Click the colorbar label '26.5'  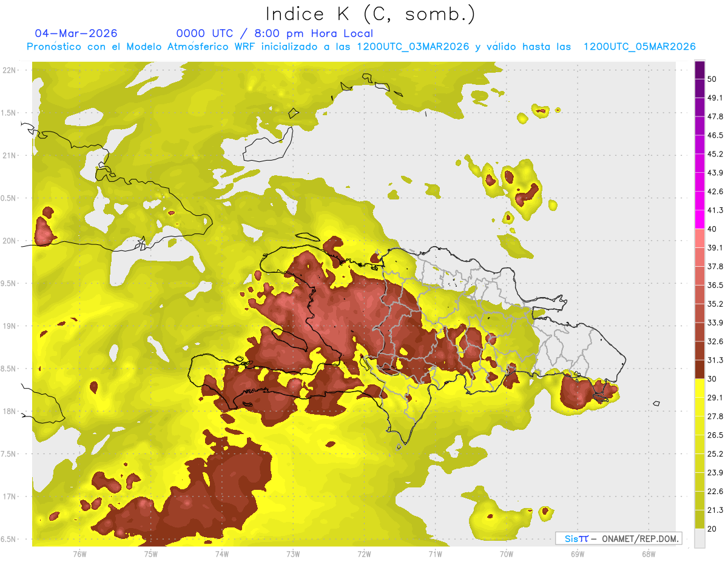715,435
